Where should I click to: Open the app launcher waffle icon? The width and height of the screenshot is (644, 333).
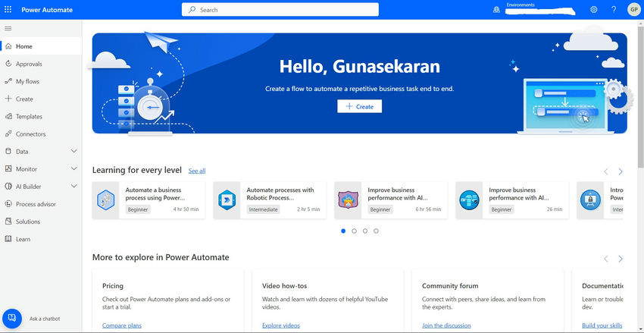click(8, 9)
